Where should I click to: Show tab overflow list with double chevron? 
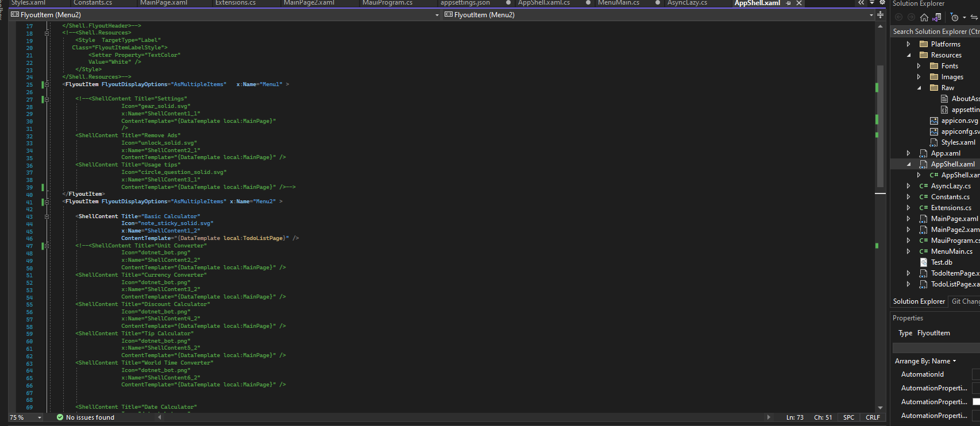861,3
